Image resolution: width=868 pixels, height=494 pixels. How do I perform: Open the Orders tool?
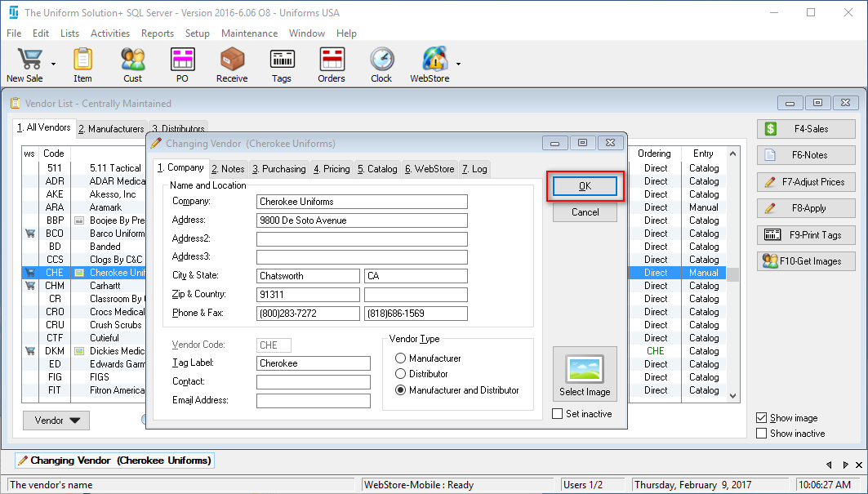click(332, 61)
